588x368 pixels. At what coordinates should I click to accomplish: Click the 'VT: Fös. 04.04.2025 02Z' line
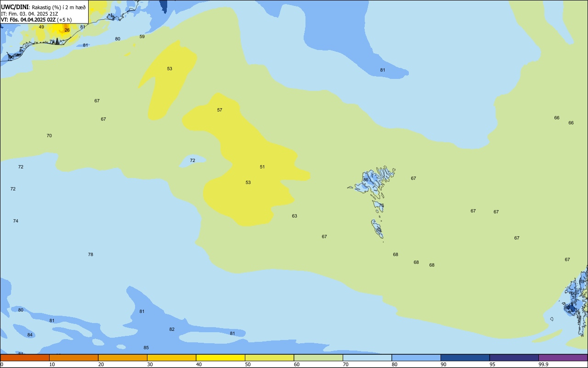tap(28, 20)
